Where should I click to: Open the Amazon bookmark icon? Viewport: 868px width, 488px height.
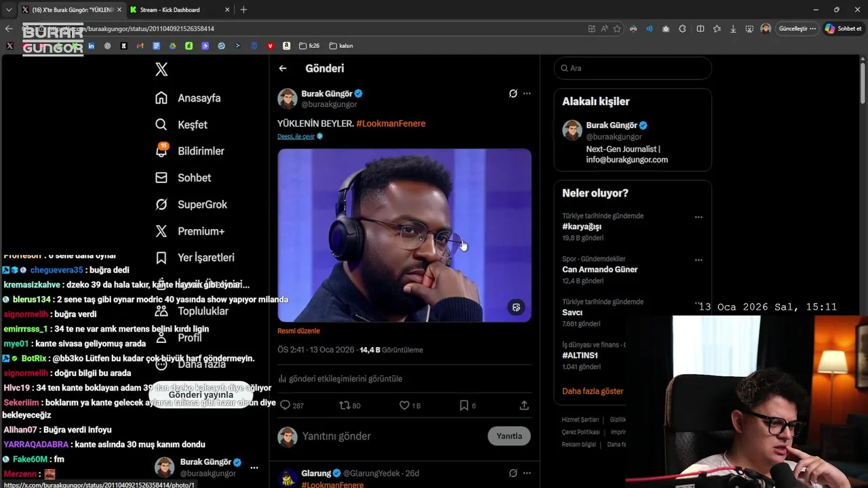(x=287, y=45)
